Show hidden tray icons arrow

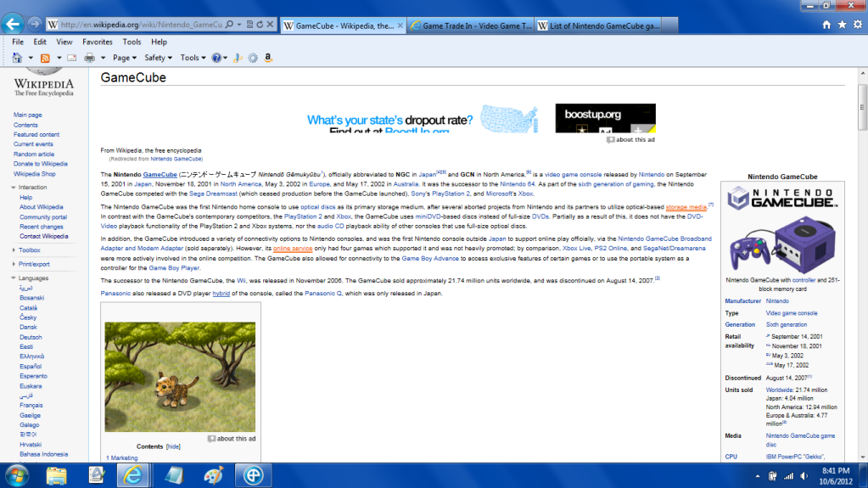(x=758, y=476)
